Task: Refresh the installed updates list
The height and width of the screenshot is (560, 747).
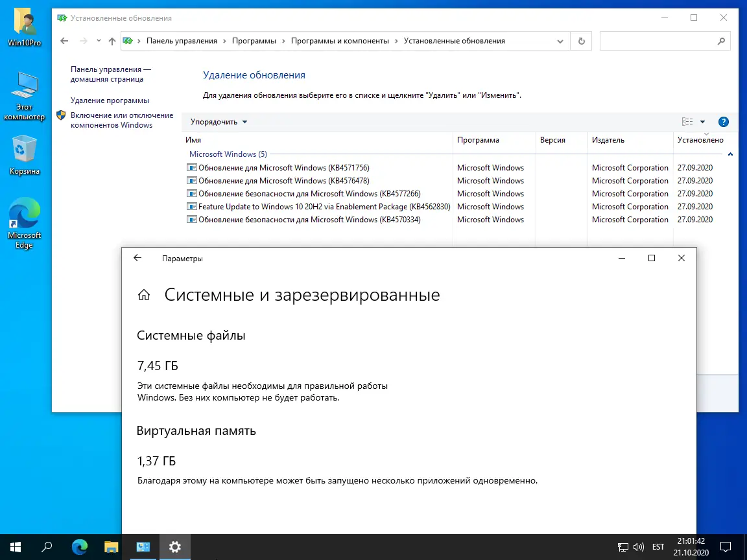Action: tap(581, 41)
